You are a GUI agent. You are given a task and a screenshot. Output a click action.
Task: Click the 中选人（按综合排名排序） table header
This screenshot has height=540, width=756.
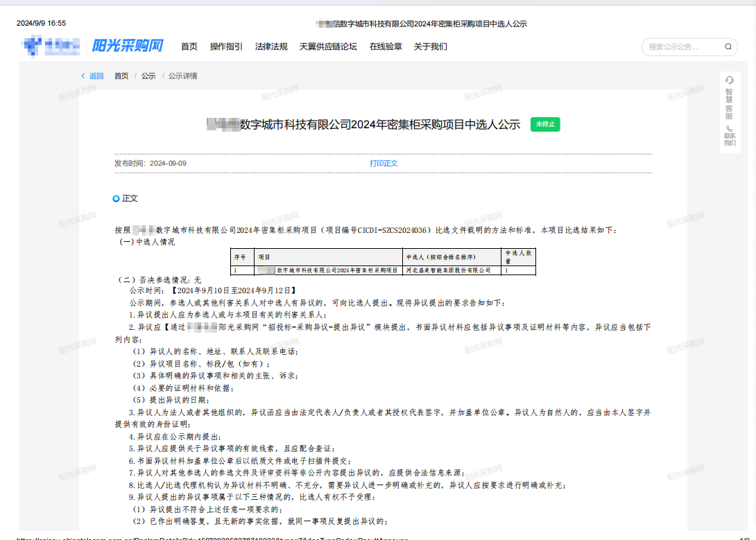452,257
